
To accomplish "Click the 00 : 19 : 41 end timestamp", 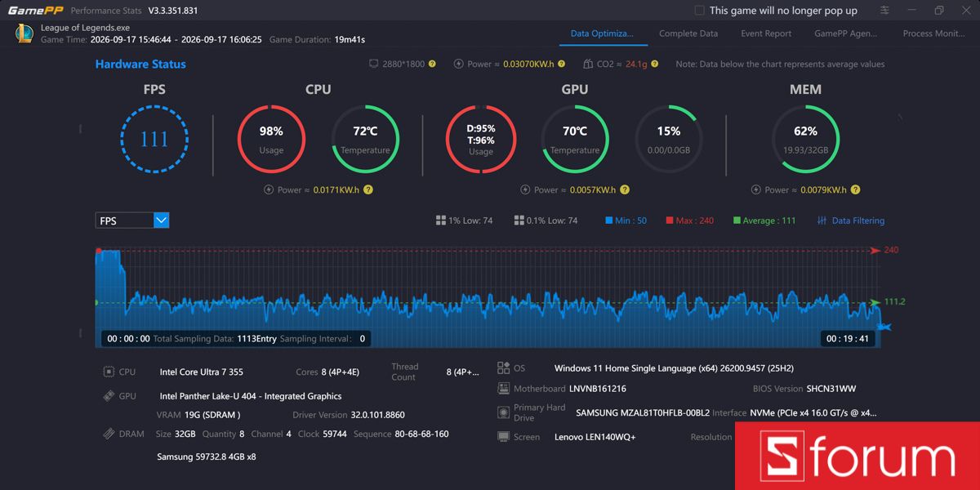I will [849, 338].
